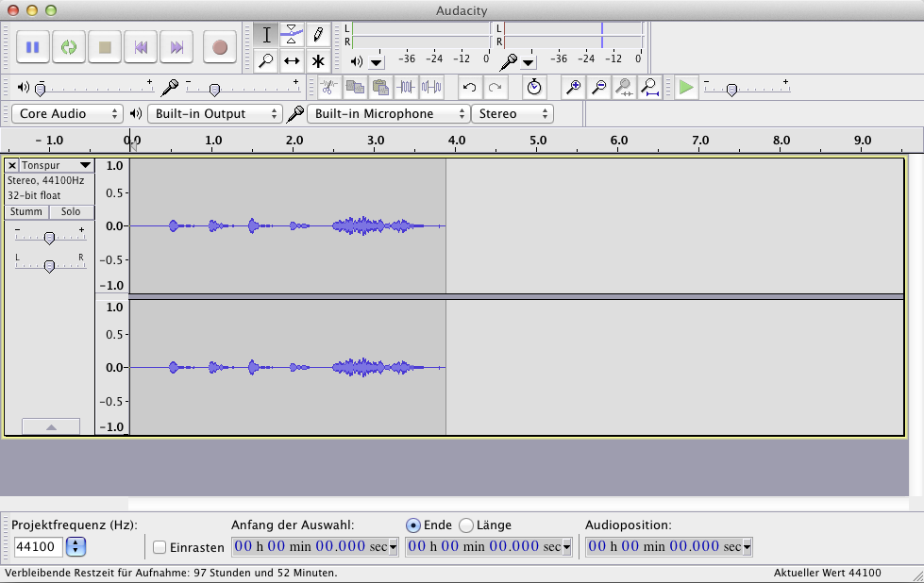The width and height of the screenshot is (924, 583).
Task: Click the Play-at-speed green arrow
Action: 686,88
